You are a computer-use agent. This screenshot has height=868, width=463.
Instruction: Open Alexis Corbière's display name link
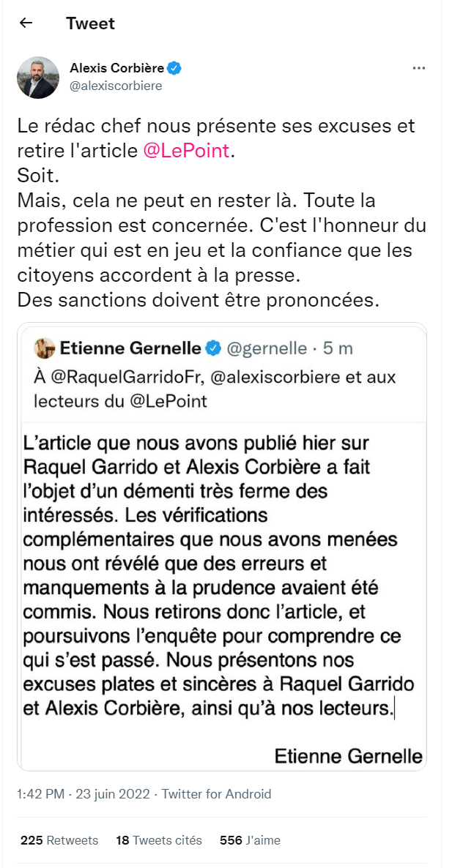coord(117,68)
